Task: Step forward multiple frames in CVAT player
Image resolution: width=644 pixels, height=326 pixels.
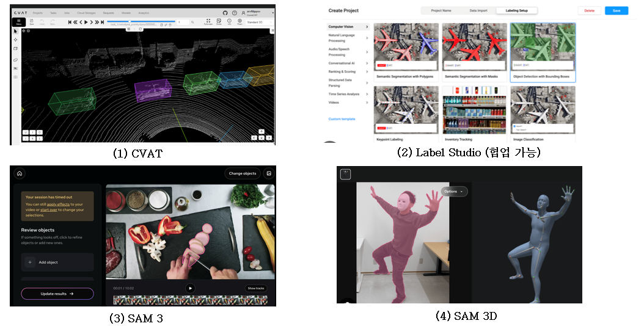Action: (97, 22)
